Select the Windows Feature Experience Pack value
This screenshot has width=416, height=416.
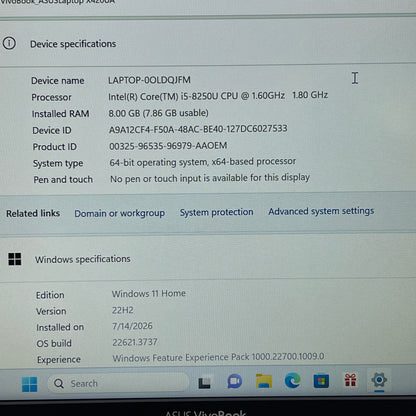218,357
